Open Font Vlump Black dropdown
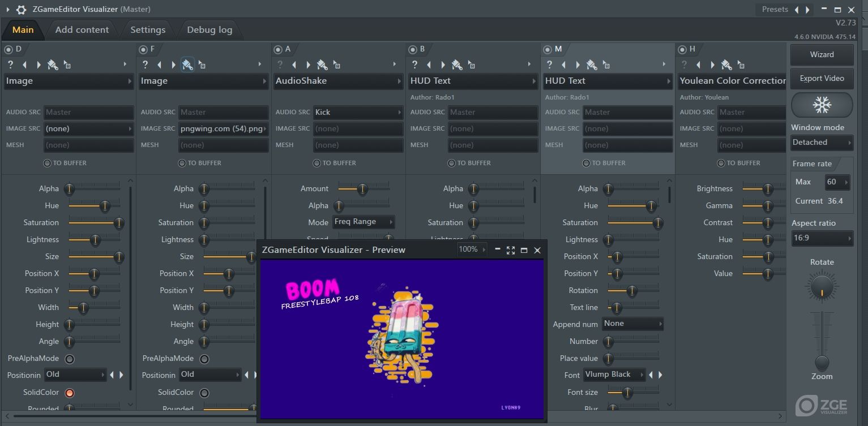Viewport: 868px width, 426px height. point(615,375)
